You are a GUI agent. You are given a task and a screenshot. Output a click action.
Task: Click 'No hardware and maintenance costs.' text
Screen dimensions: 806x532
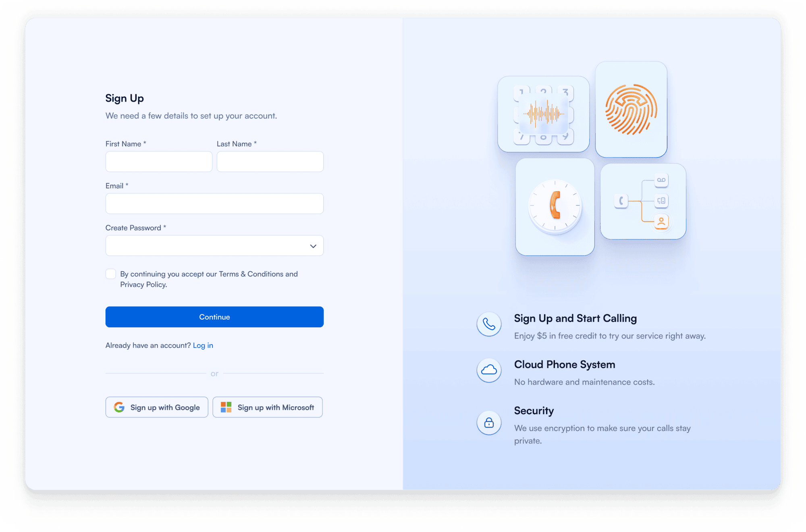coord(584,382)
